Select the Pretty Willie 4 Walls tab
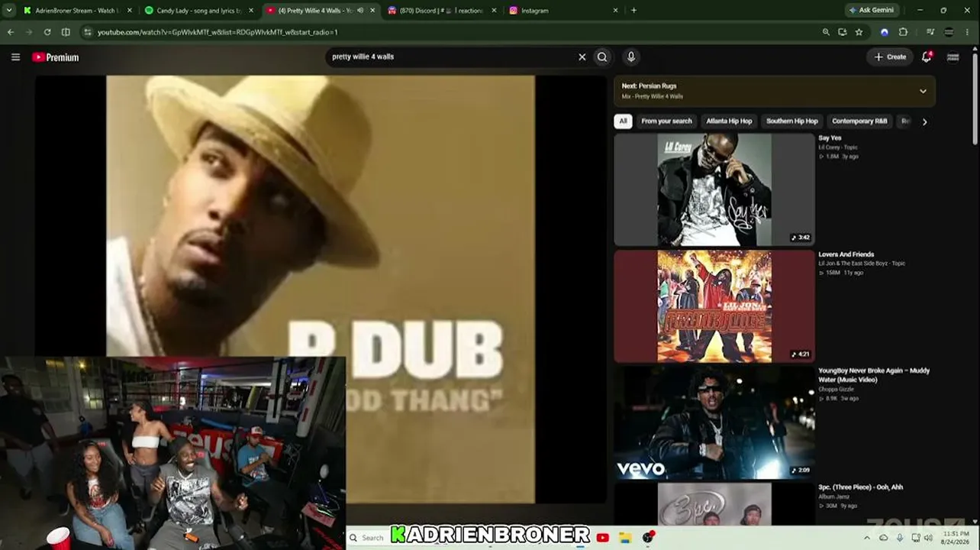980x550 pixels. point(321,11)
